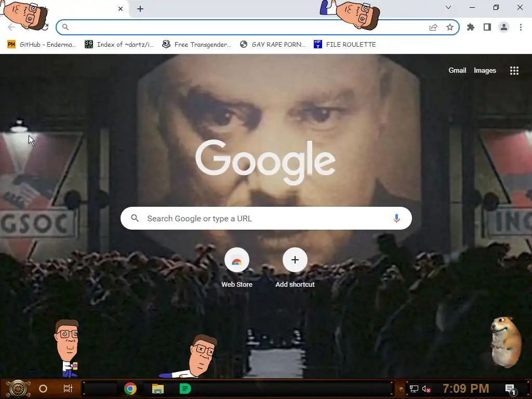
Task: Open Cortana circle on the taskbar
Action: (x=43, y=389)
